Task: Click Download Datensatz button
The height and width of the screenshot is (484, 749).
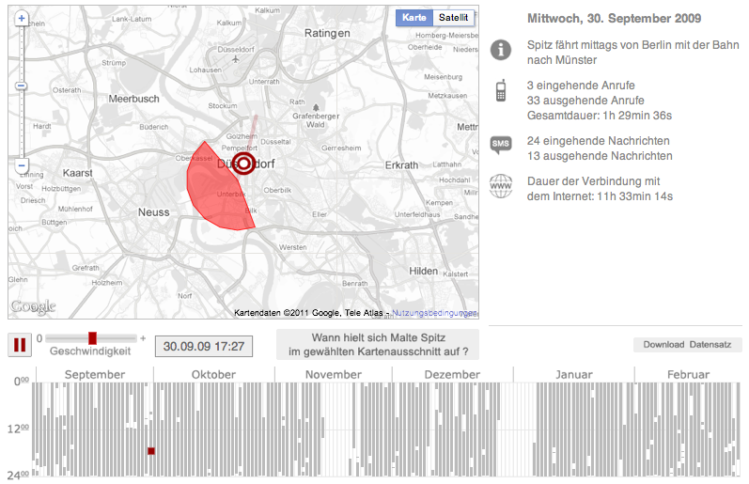Action: (687, 345)
